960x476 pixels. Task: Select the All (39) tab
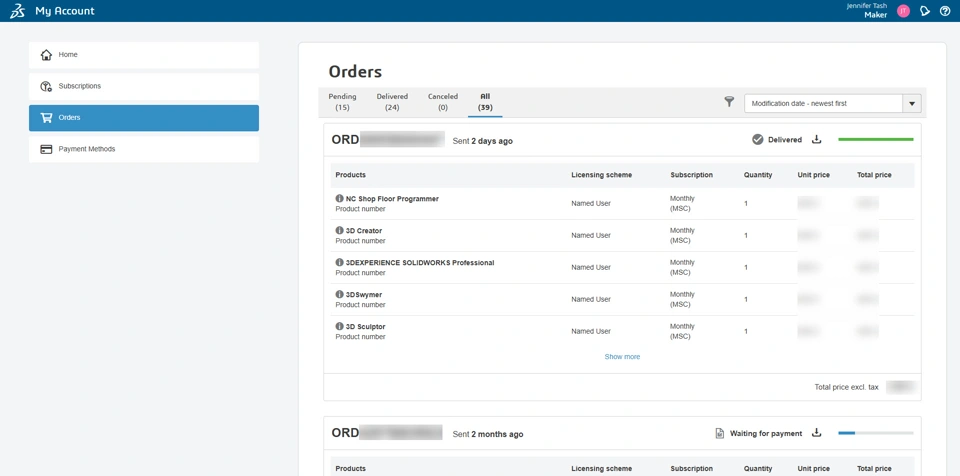pyautogui.click(x=485, y=102)
